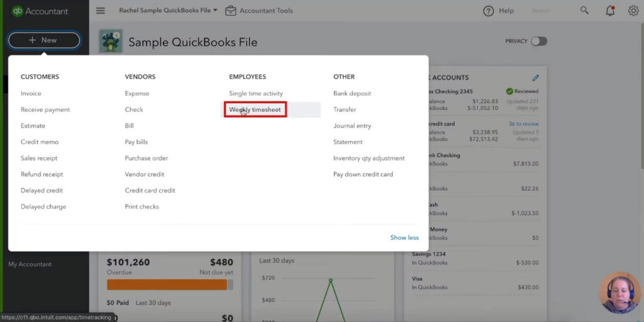Click the QuickBooks Accountant logo

point(40,11)
